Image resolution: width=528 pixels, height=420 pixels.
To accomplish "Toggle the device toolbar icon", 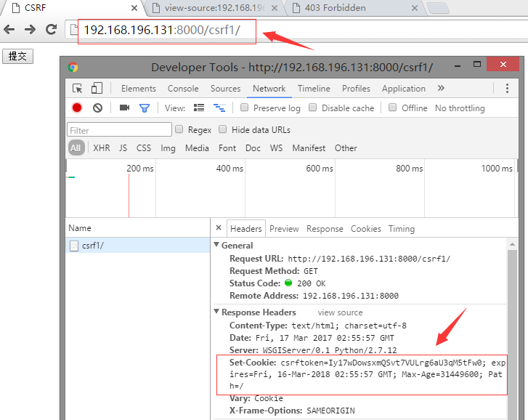I will tap(97, 89).
